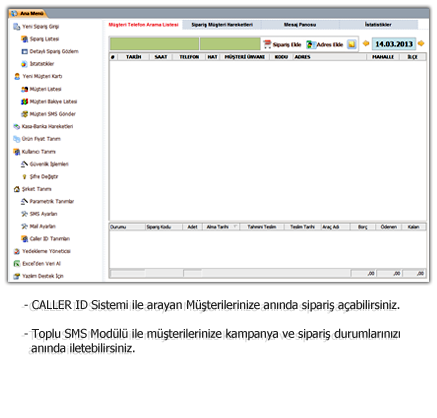The image size is (437, 418).
Task: Select Şifre Değiştir key icon
Action: tap(24, 177)
